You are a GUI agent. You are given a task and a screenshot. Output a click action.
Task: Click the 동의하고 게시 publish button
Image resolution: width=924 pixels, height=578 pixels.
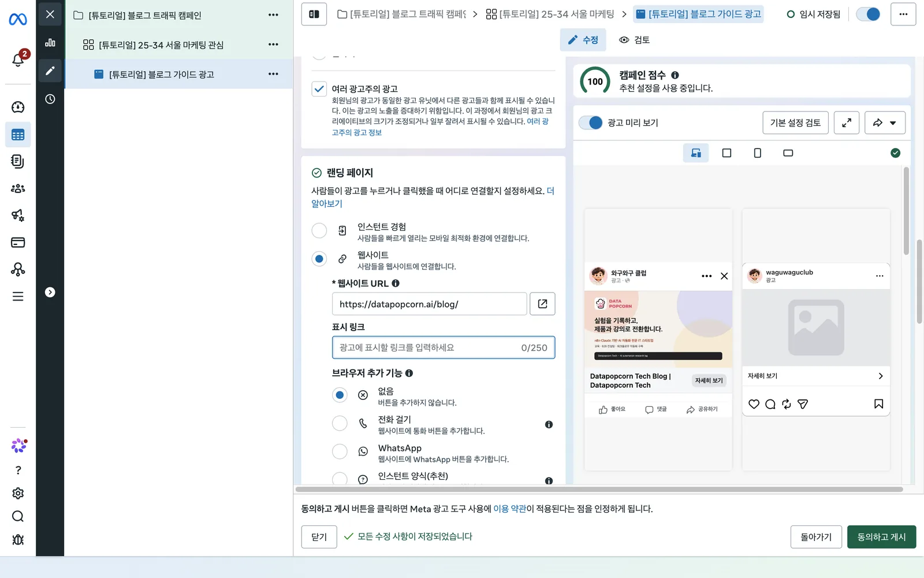click(881, 537)
